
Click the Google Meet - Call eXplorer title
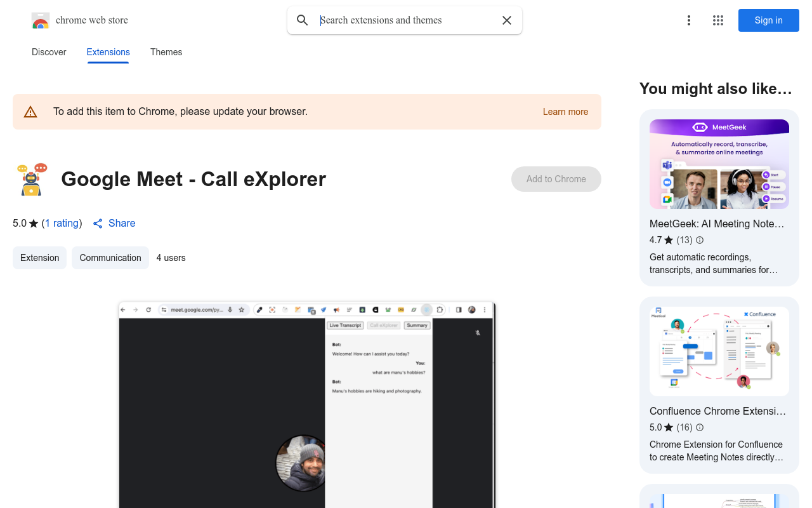193,179
